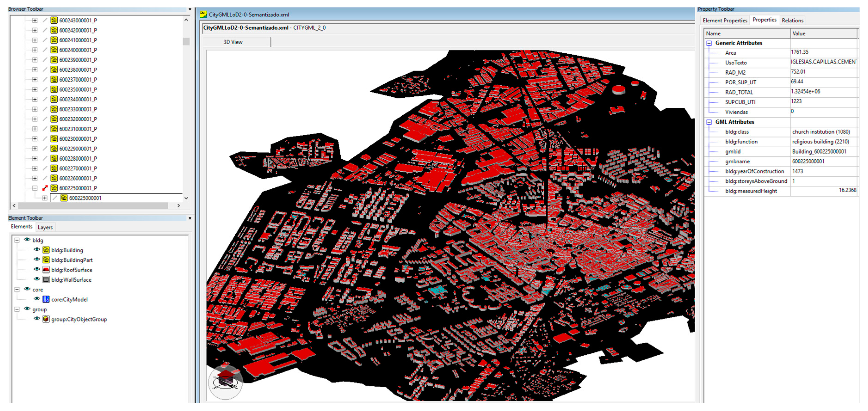This screenshot has width=868, height=411.
Task: Expand child node 600225000001
Action: pyautogui.click(x=44, y=198)
